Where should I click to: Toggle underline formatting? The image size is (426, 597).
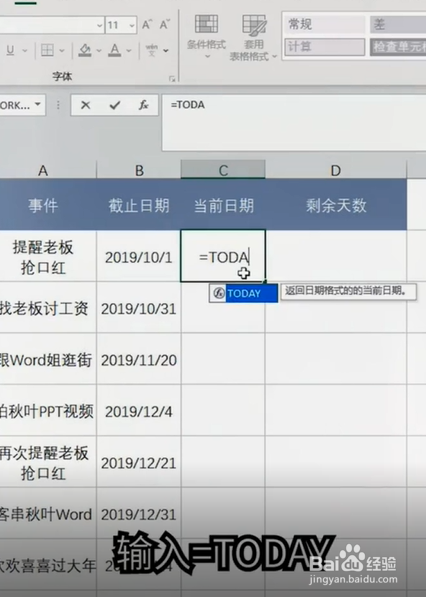[11, 50]
